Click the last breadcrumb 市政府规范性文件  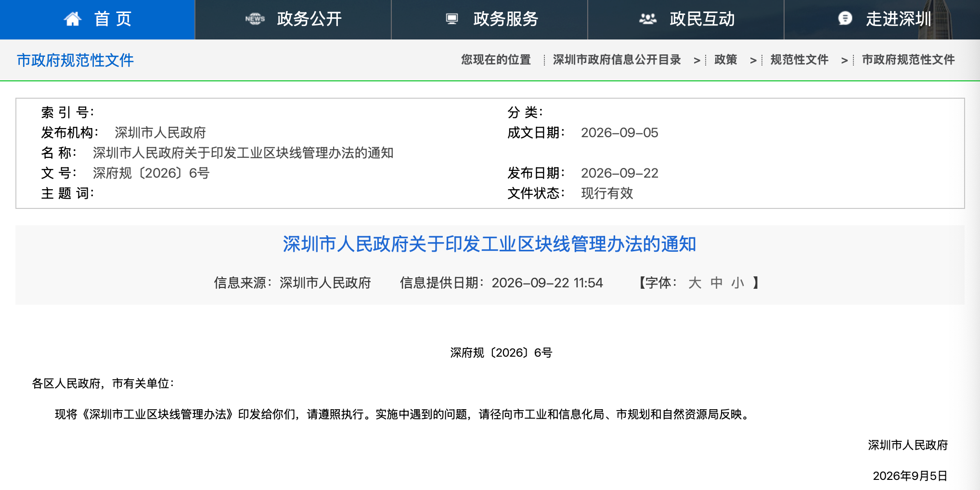click(x=908, y=60)
